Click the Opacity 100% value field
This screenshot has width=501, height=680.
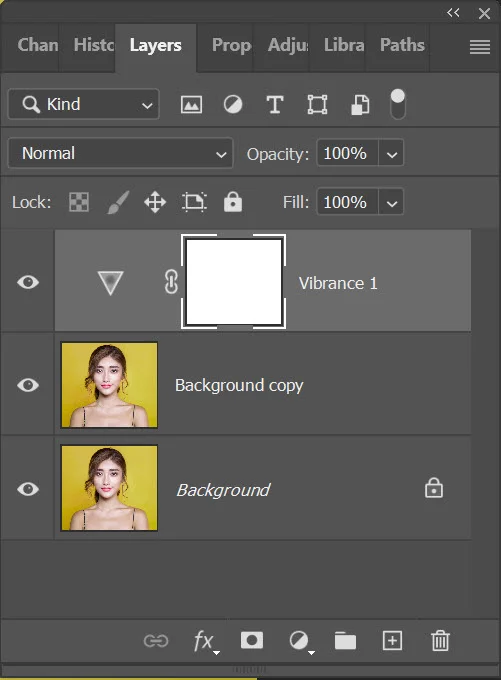(x=347, y=153)
